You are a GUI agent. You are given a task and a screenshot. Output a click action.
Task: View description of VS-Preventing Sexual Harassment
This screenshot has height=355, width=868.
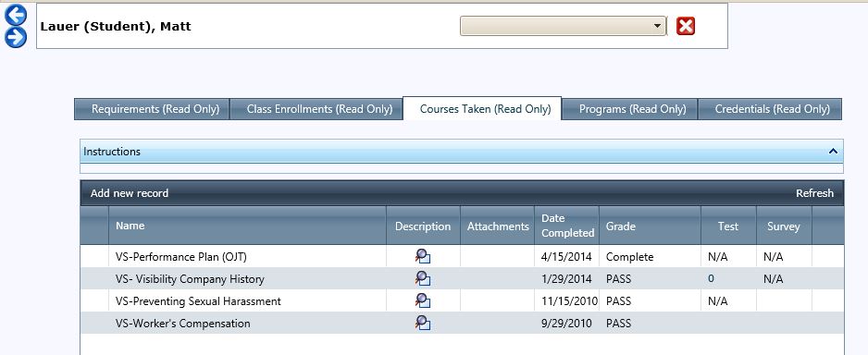423,300
